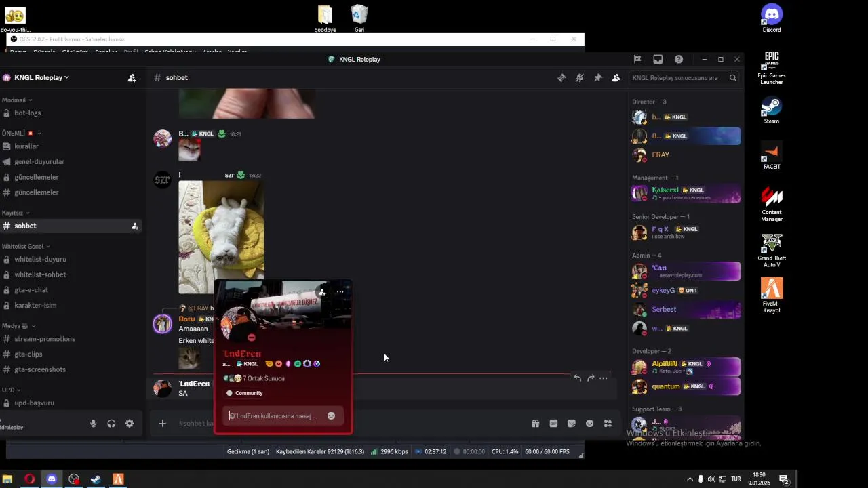
Task: Open the three-dot menu on the profile popup
Action: click(x=340, y=292)
